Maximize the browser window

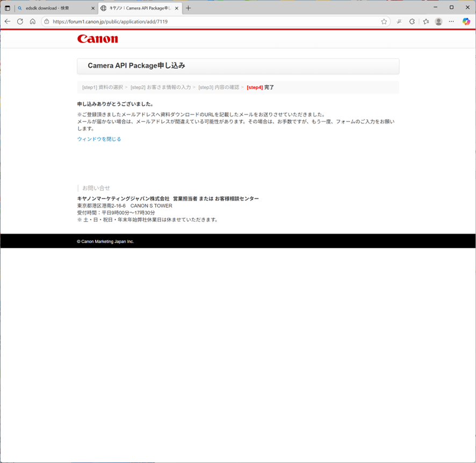coord(451,8)
